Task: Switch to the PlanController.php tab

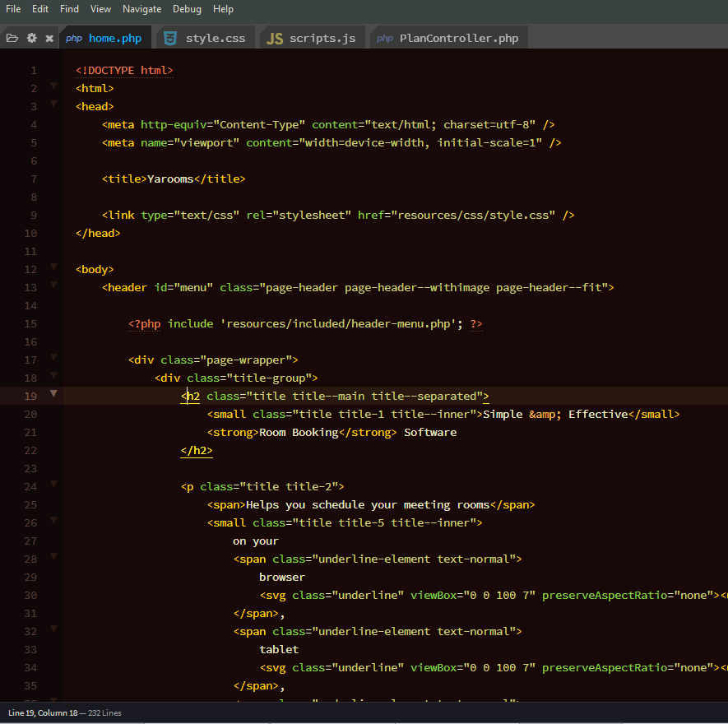Action: pyautogui.click(x=458, y=38)
